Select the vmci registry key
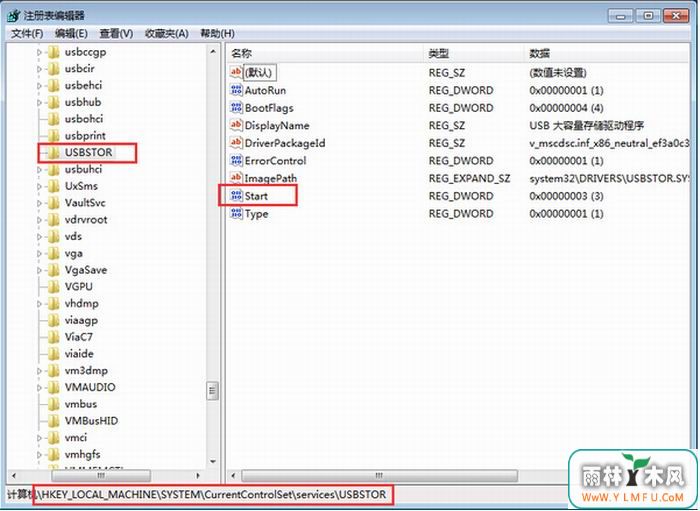 (x=75, y=438)
